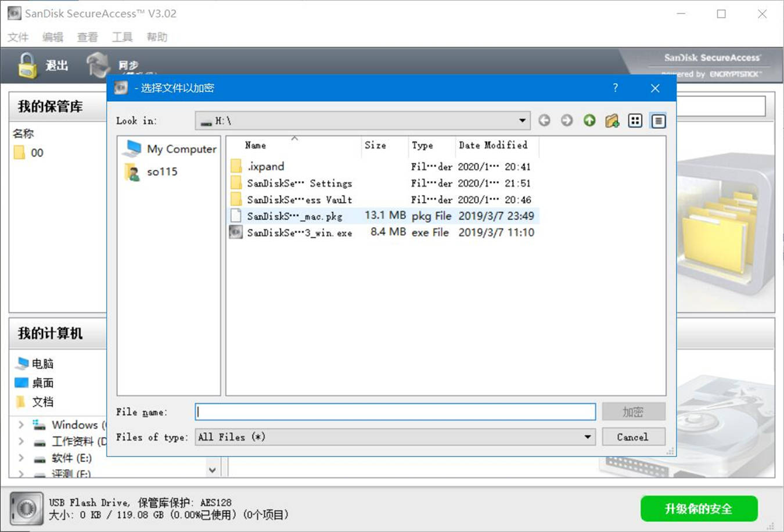784x532 pixels.
Task: Create a new folder in dialog
Action: click(612, 120)
